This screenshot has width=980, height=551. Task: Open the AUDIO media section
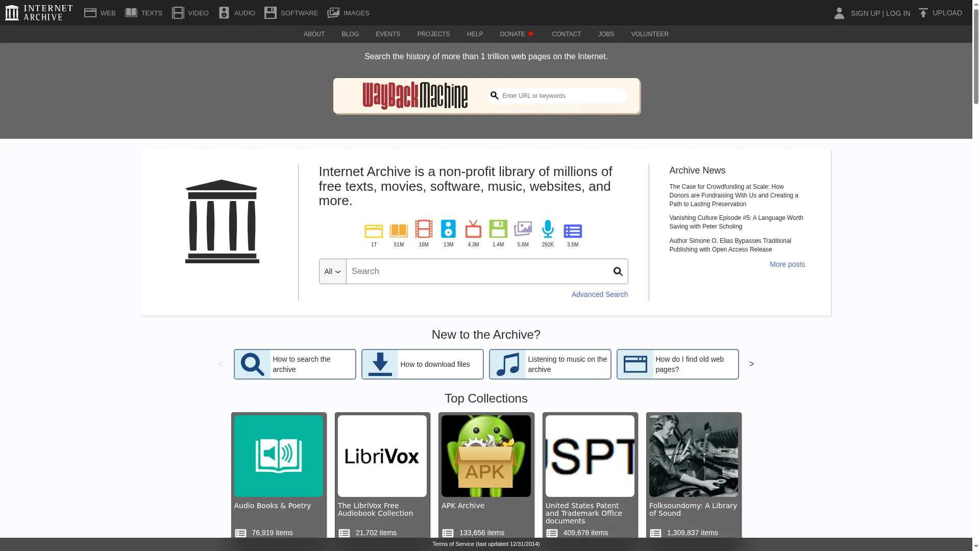click(x=237, y=13)
